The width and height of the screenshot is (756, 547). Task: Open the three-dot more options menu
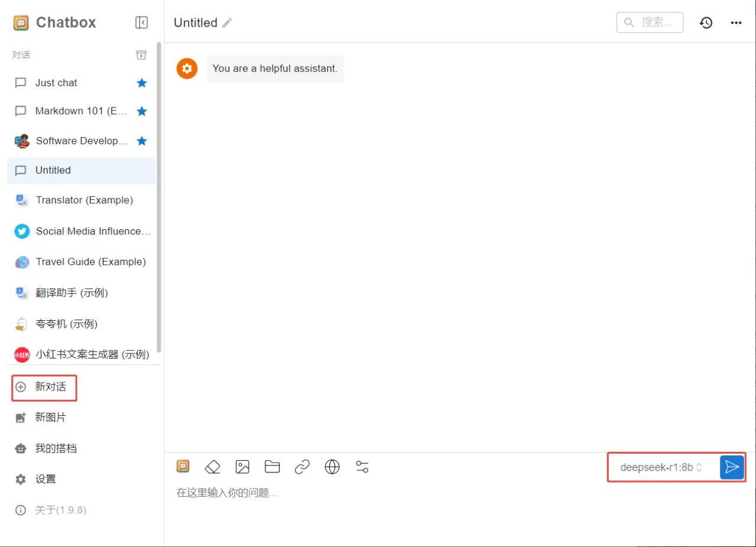pos(736,22)
